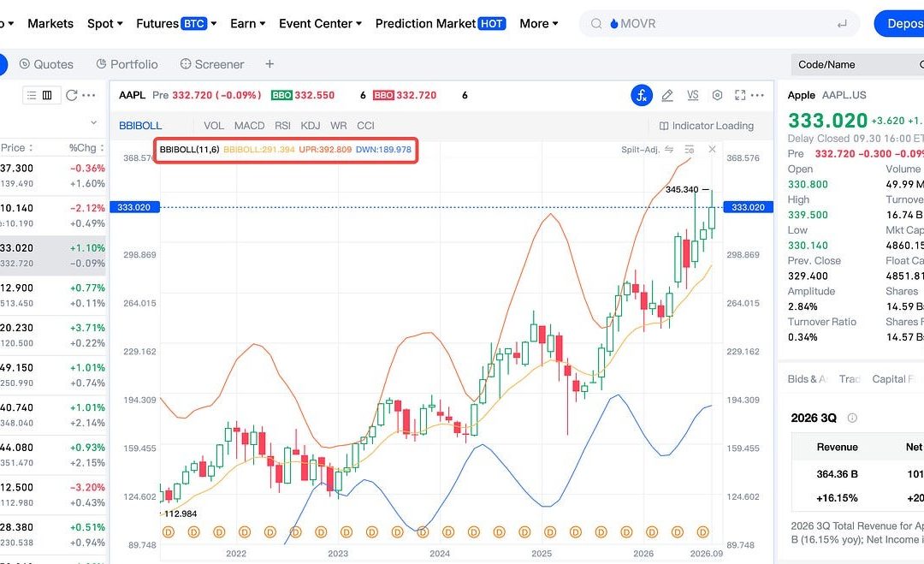This screenshot has width=924, height=564.
Task: Select the WR indicator
Action: pyautogui.click(x=338, y=126)
